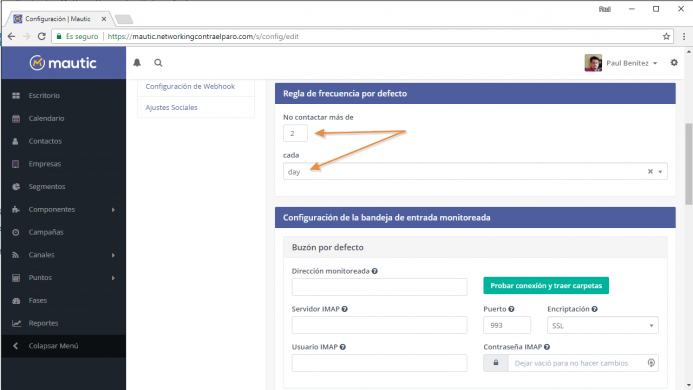Click the Empresas building icon
Screen dimensions: 693x390
click(16, 164)
